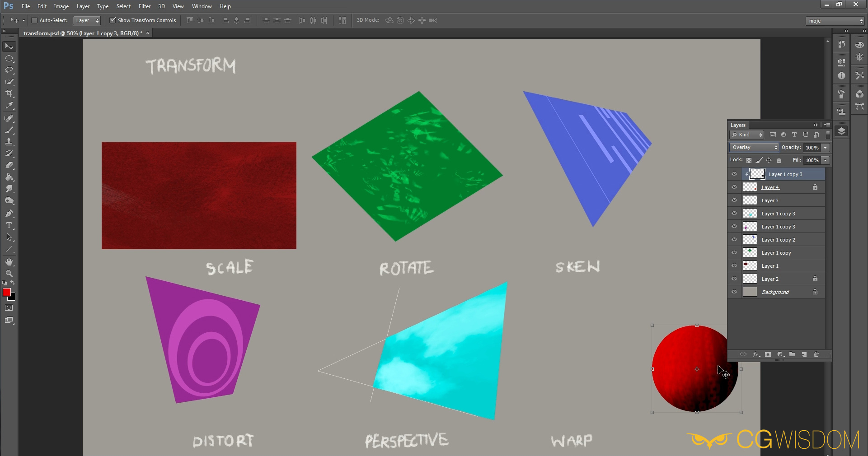Expand the Opacity slider arrow
Viewport: 868px width, 456px height.
825,148
